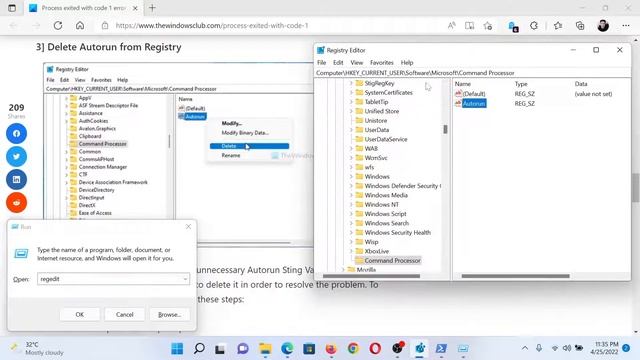Refresh the browser page

click(58, 25)
